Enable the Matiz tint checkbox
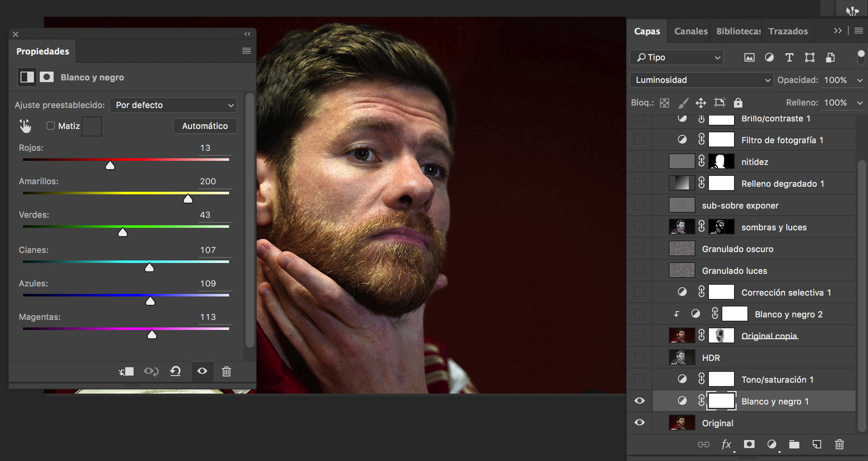868x461 pixels. (x=51, y=126)
